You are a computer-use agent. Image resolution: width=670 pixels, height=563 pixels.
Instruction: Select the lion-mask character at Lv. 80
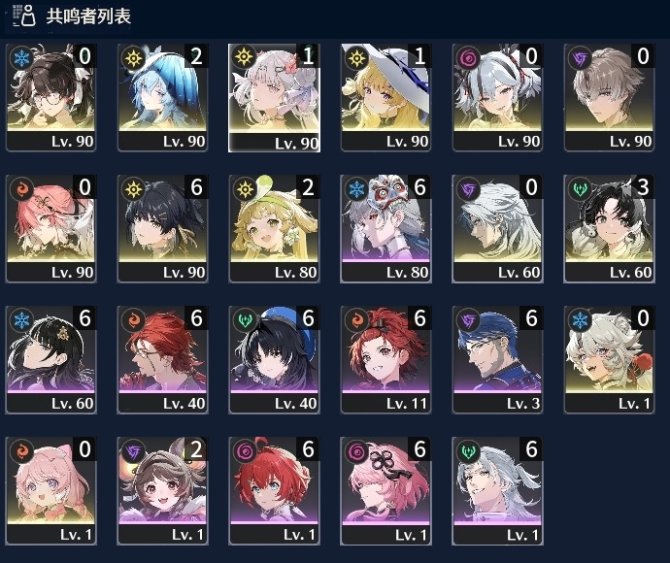[386, 229]
